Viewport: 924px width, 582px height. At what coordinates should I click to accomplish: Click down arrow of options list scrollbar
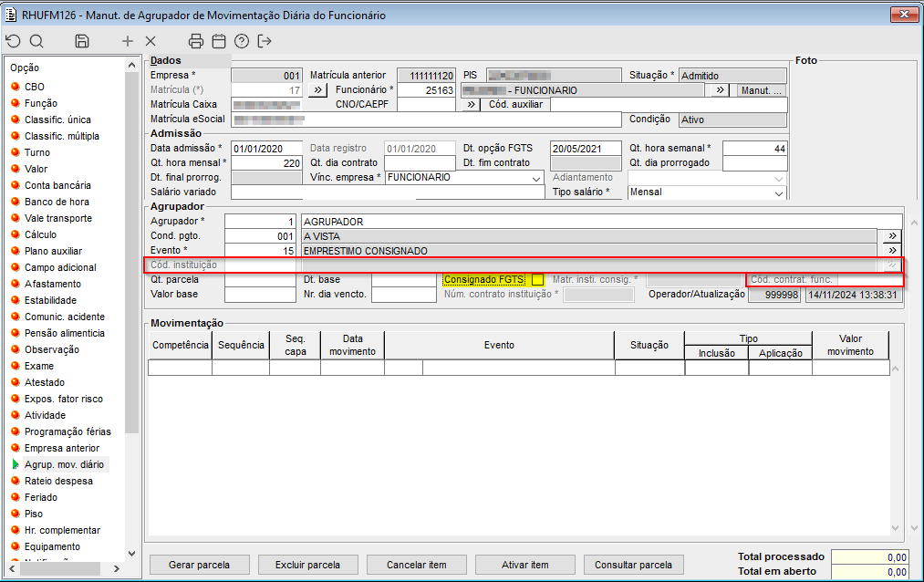point(131,553)
